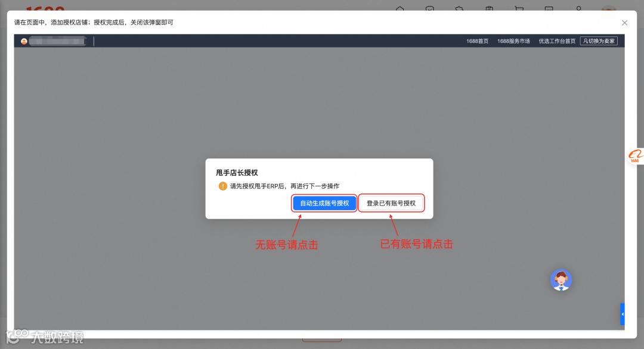
Task: Open 1688服务市场 link
Action: point(513,41)
